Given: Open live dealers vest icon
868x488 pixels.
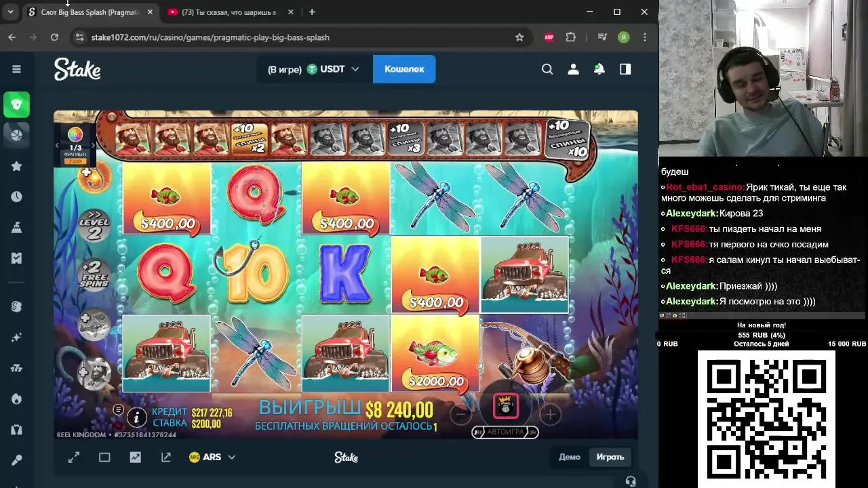Looking at the screenshot, I should [16, 430].
